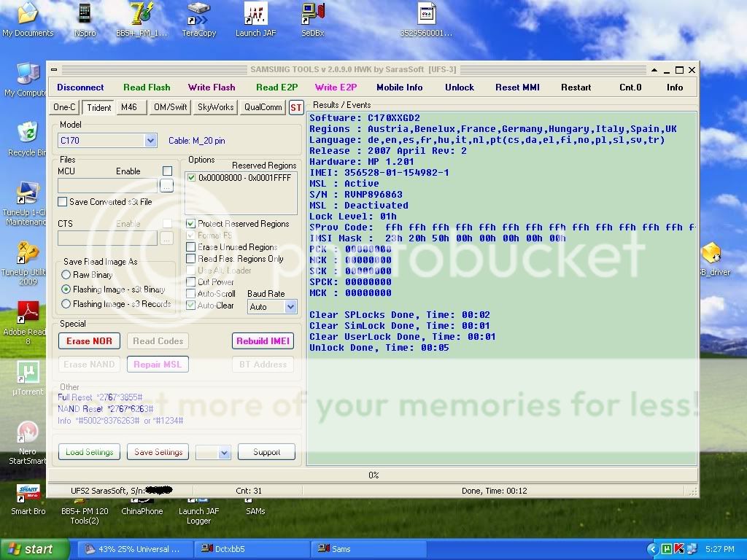
Task: Switch to Sams taskbar window
Action: coord(368,549)
